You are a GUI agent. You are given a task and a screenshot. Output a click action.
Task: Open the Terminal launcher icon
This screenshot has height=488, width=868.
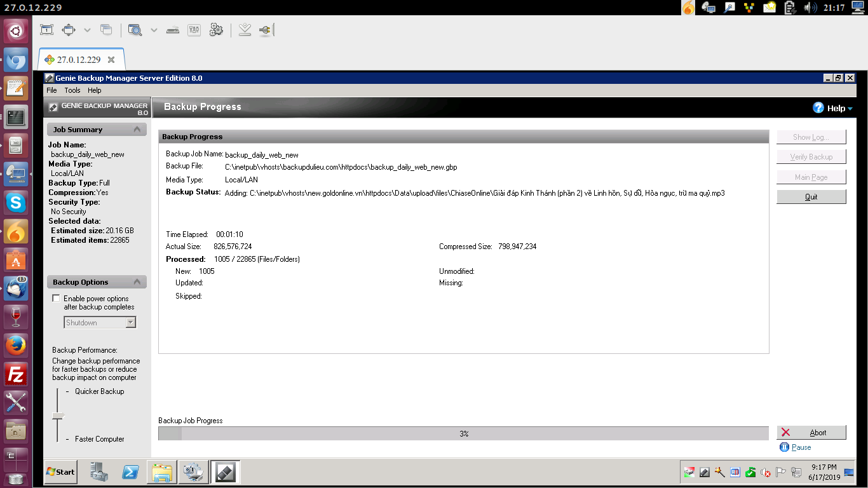(16, 117)
